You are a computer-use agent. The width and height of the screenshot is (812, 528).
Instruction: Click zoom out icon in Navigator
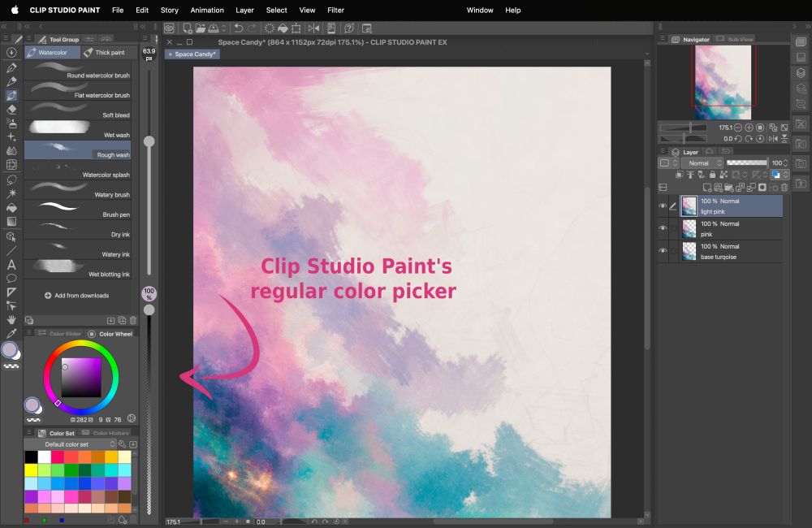click(x=738, y=128)
